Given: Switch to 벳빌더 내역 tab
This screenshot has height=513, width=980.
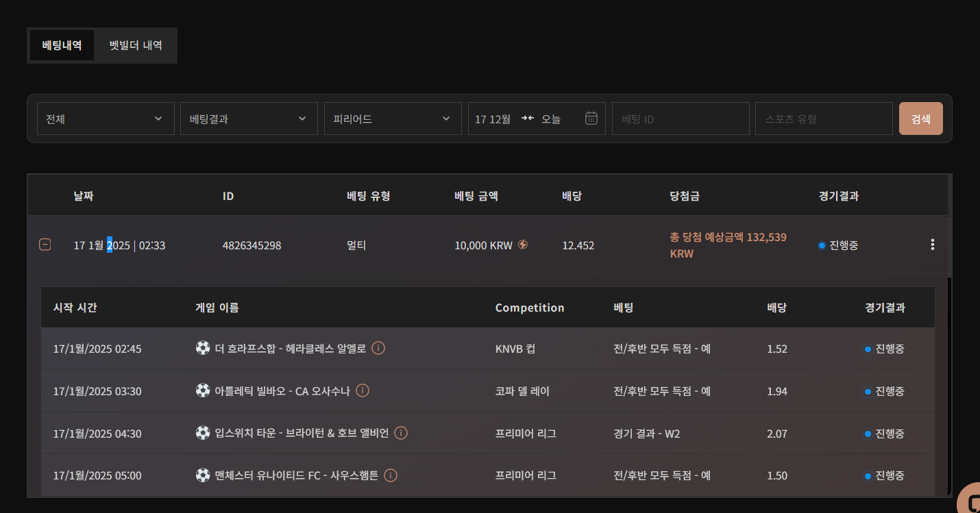Looking at the screenshot, I should point(136,45).
